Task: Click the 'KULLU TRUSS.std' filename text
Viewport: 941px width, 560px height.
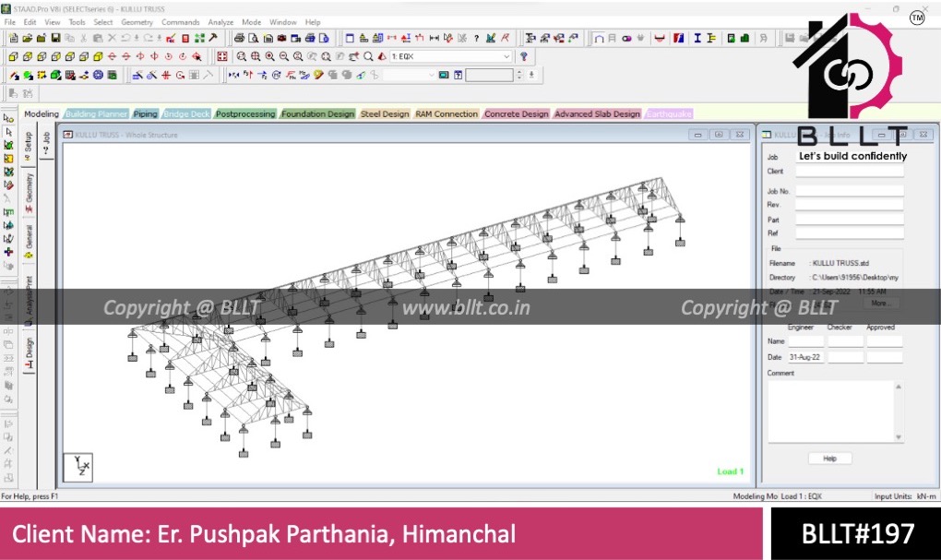Action: [x=840, y=263]
